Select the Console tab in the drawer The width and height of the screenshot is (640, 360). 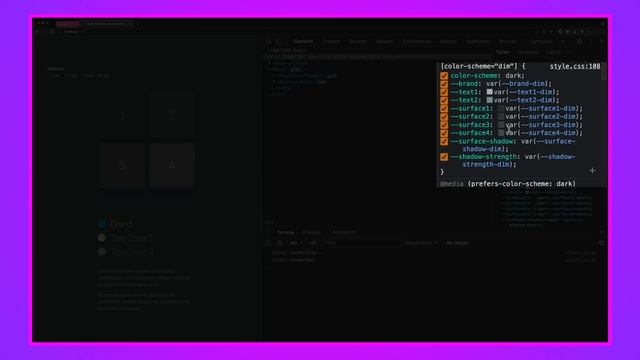[285, 232]
